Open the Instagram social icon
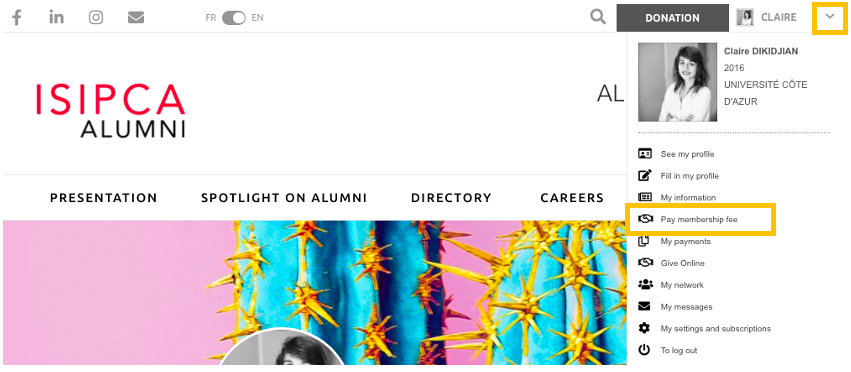Image resolution: width=851 pixels, height=372 pixels. (x=96, y=17)
